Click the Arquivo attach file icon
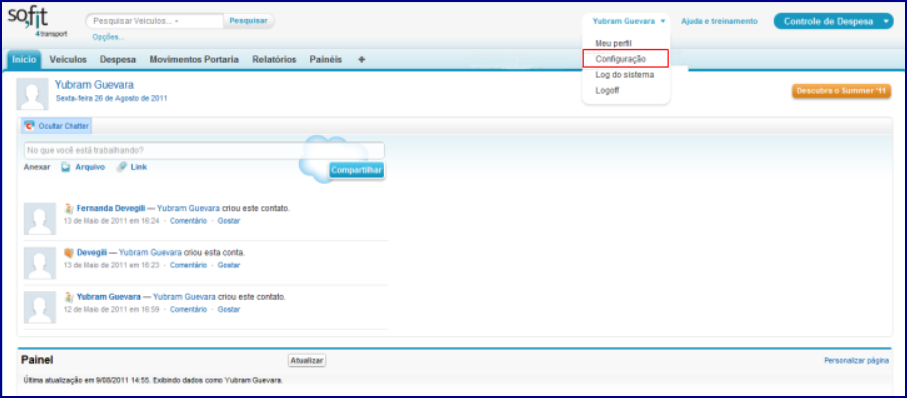This screenshot has height=398, width=907. tap(66, 167)
